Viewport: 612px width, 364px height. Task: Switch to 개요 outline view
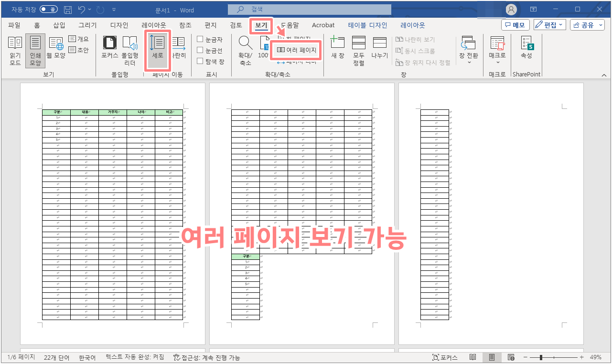pyautogui.click(x=78, y=39)
